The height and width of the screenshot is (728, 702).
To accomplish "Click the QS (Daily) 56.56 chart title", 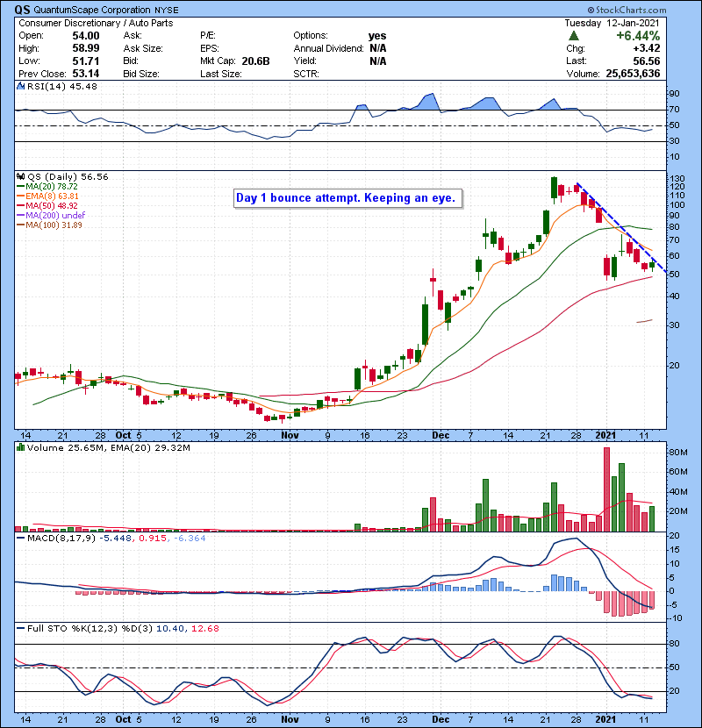I will click(x=68, y=177).
